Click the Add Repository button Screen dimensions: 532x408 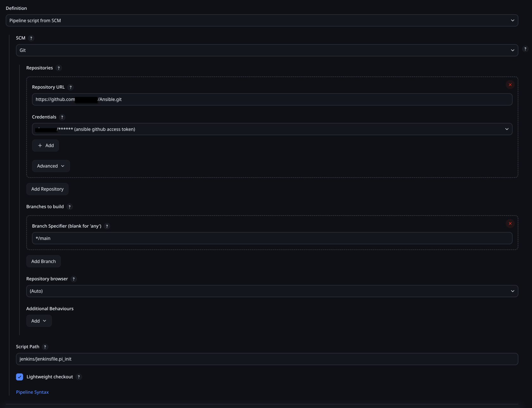pyautogui.click(x=47, y=189)
